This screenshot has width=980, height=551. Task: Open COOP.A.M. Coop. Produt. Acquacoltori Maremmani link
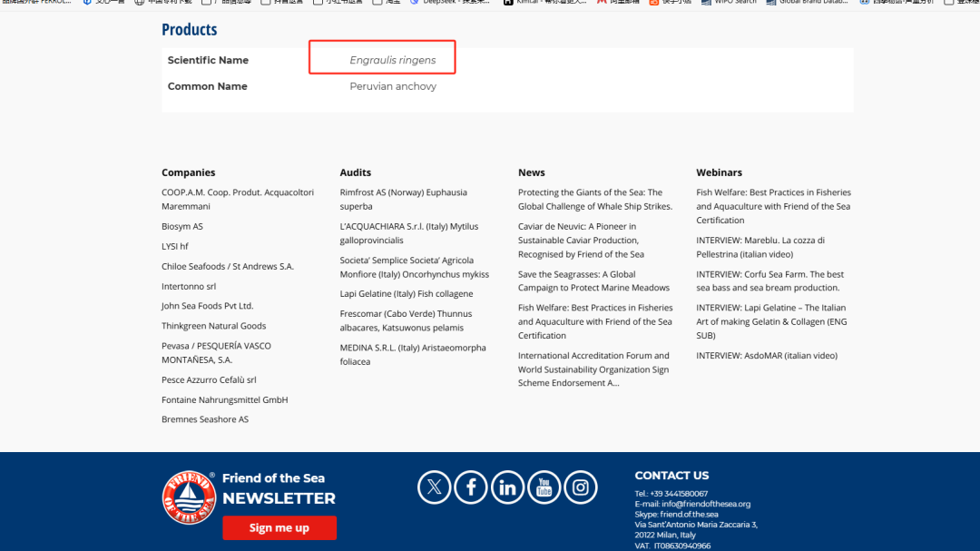[x=238, y=200]
